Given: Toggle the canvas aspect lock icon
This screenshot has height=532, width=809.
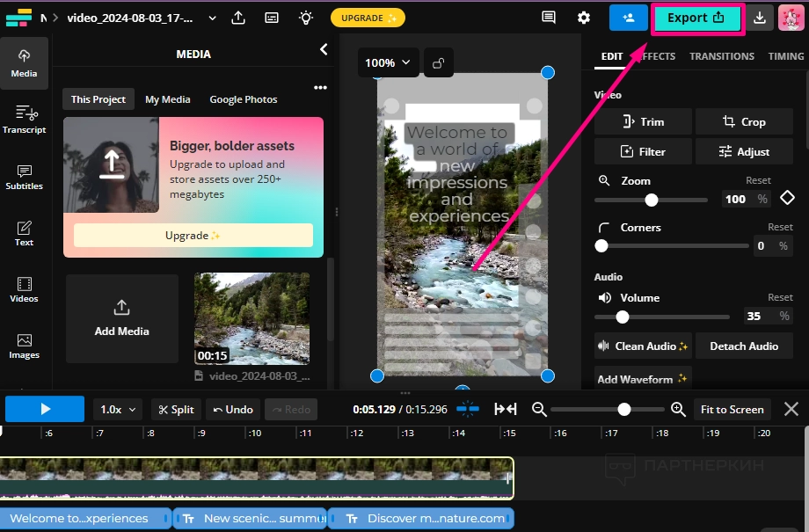Looking at the screenshot, I should [438, 62].
